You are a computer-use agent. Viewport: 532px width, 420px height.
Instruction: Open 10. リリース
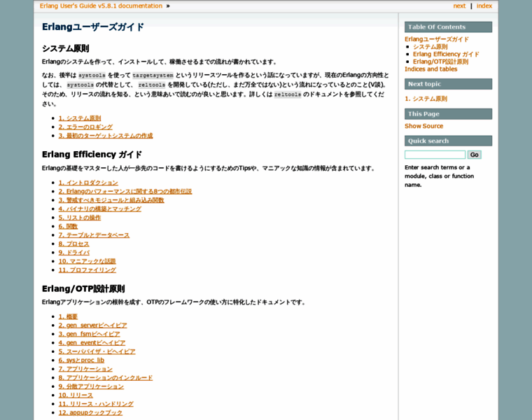[x=76, y=395]
